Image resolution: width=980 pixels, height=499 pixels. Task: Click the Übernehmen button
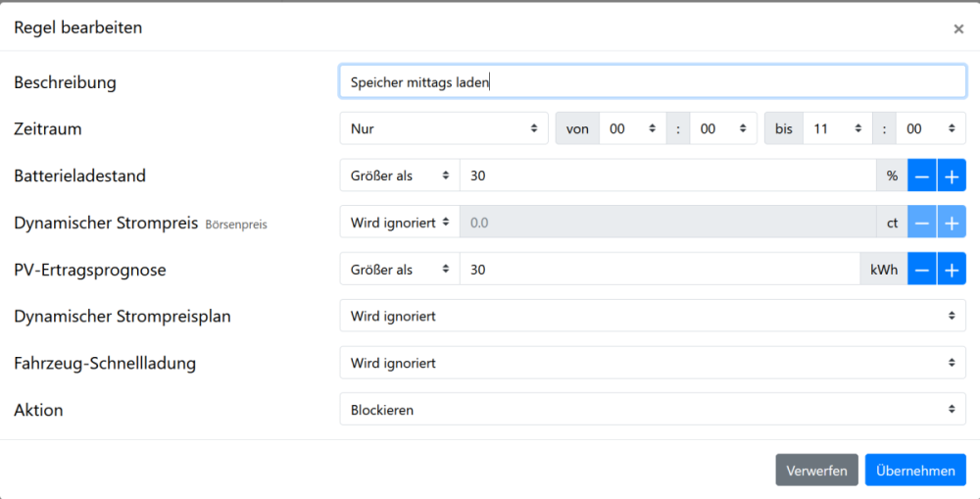coord(915,471)
